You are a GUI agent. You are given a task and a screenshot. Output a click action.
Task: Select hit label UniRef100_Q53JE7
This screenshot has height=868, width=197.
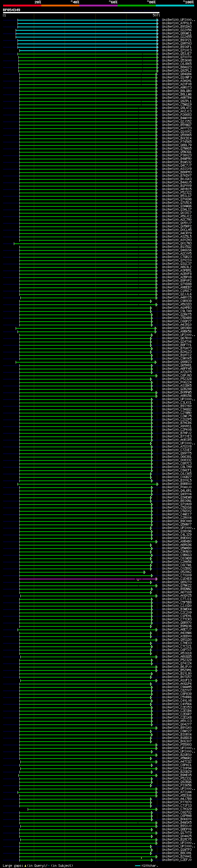point(177,54)
